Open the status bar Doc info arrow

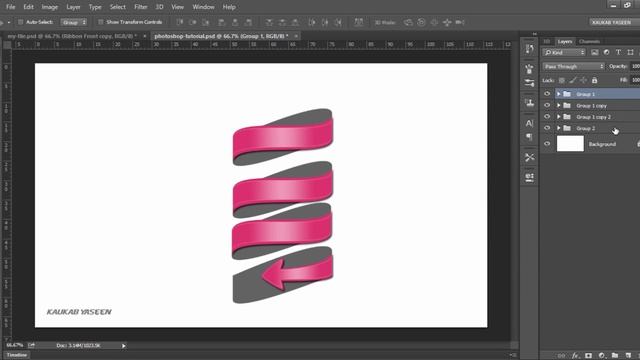pos(124,346)
